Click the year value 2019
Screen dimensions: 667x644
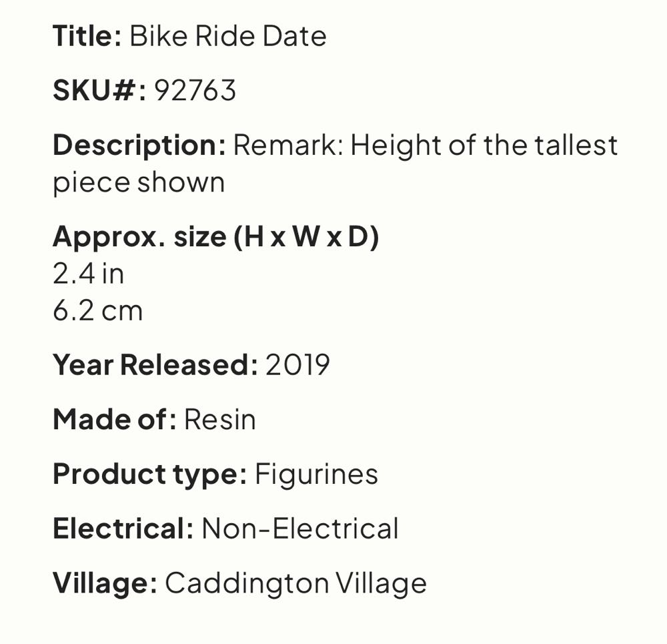[297, 364]
